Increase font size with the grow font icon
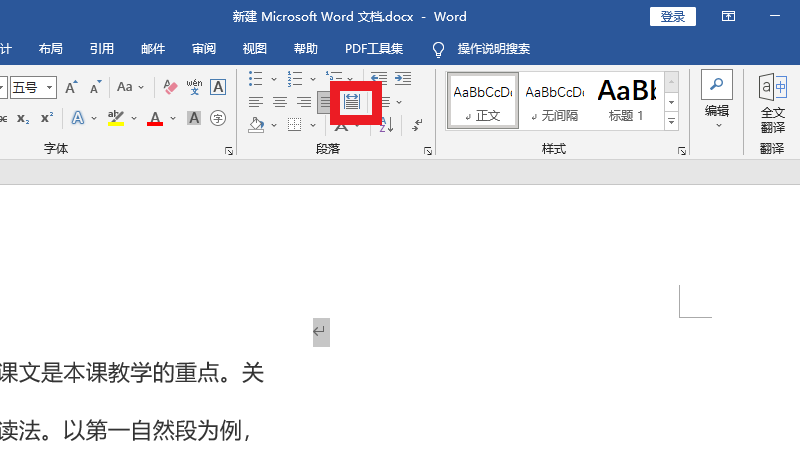 click(x=71, y=88)
